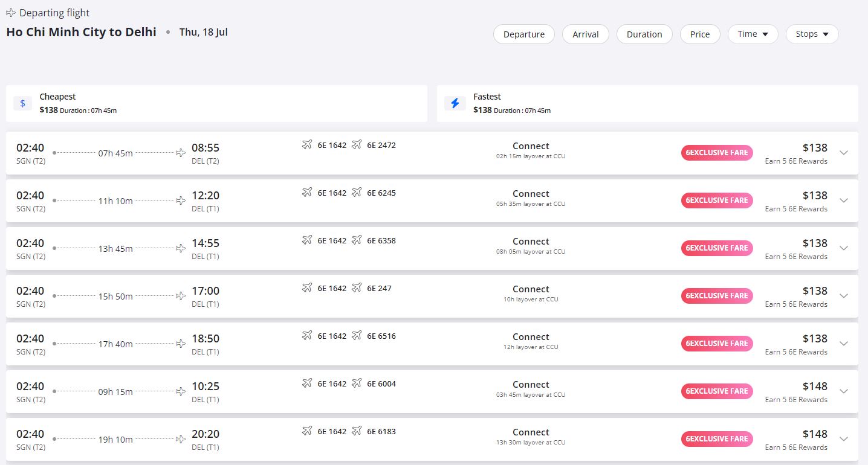Click plane icon beside 6E 6516
The width and height of the screenshot is (868, 465).
[357, 335]
